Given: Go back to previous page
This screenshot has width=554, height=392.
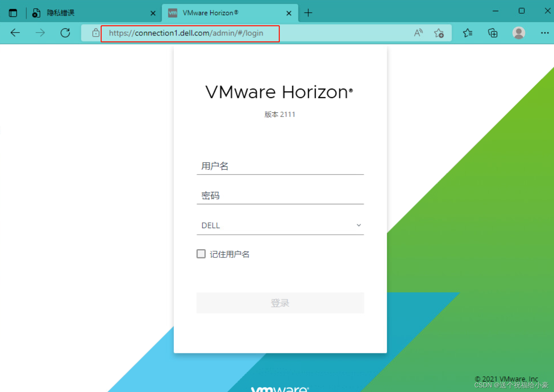Looking at the screenshot, I should point(15,33).
